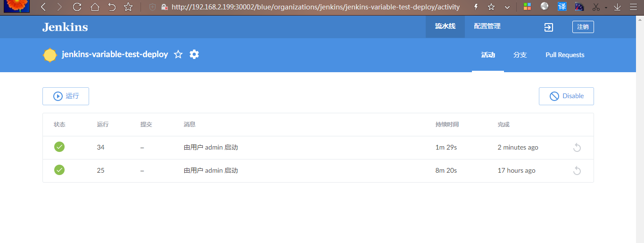Expand the address bar dropdown chevron
Viewport: 644px width, 243px height.
tap(507, 7)
